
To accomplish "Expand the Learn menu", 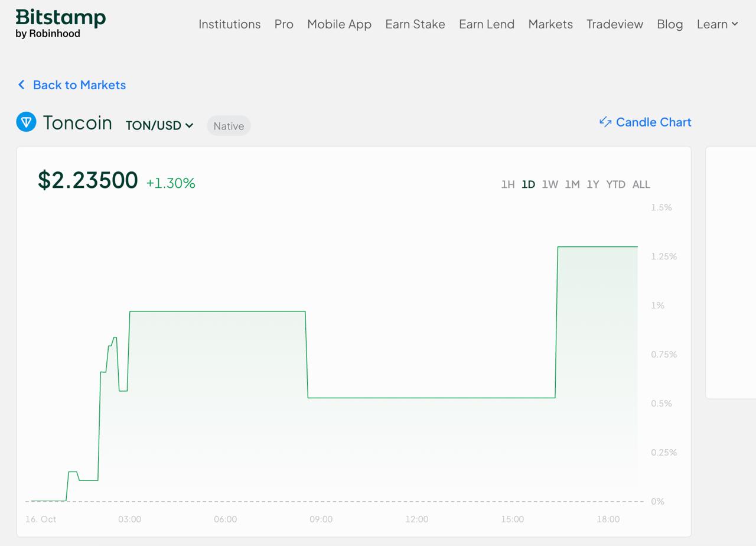I will [x=717, y=24].
